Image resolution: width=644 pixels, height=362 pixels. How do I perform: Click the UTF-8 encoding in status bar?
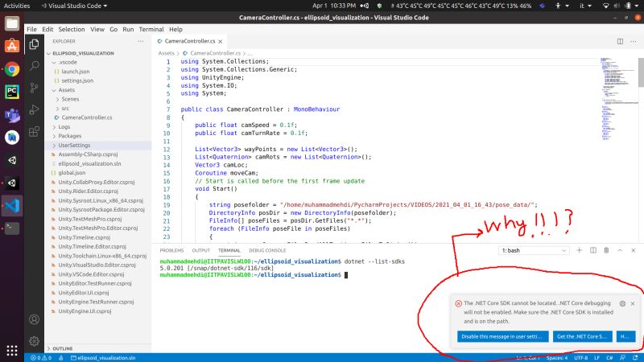pos(580,358)
